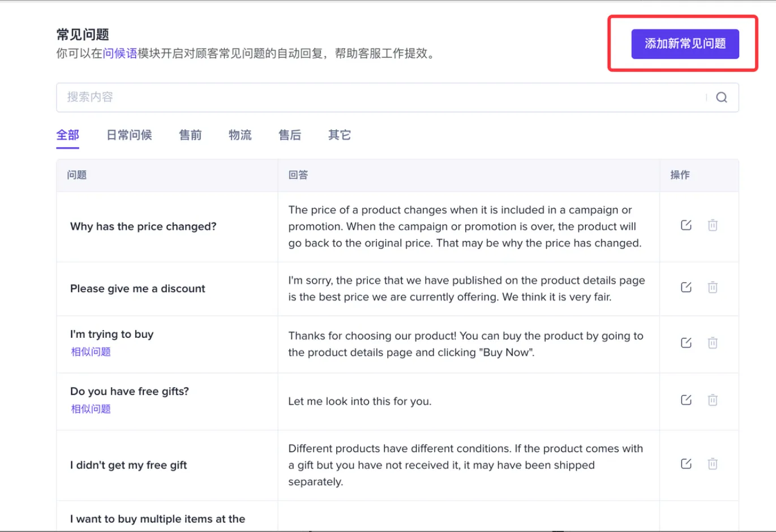
Task: Select the 全部 tab
Action: coord(67,135)
